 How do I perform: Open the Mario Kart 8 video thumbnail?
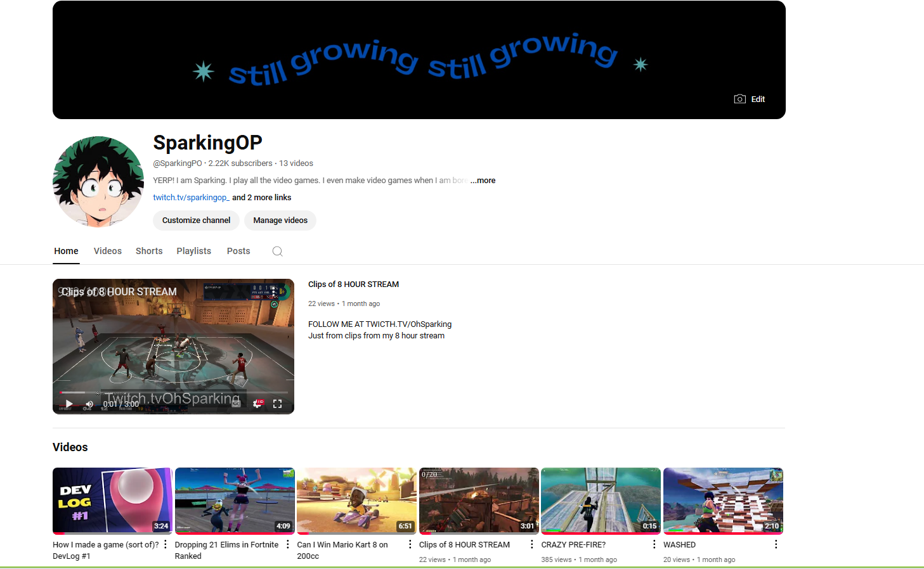pyautogui.click(x=356, y=501)
